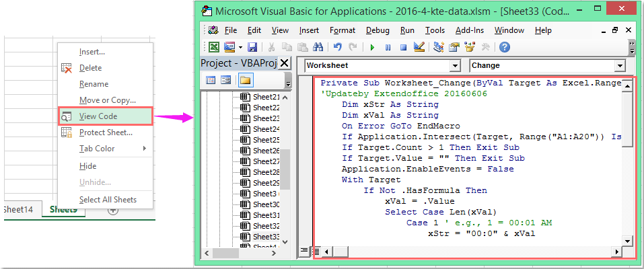Click the Save icon in the toolbar
Viewport: 644px width, 269px height.
point(252,47)
